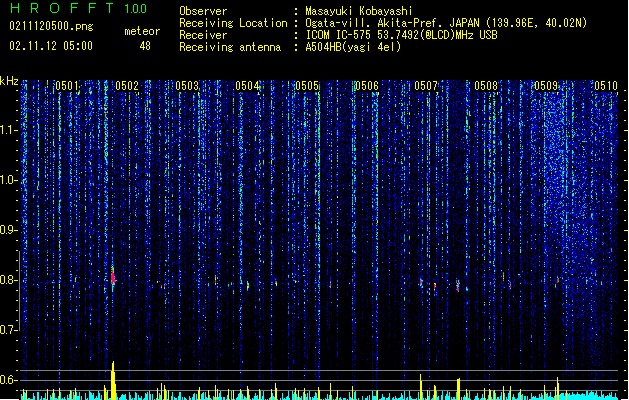Click the 0507 time marker
The width and height of the screenshot is (629, 400).
(426, 85)
